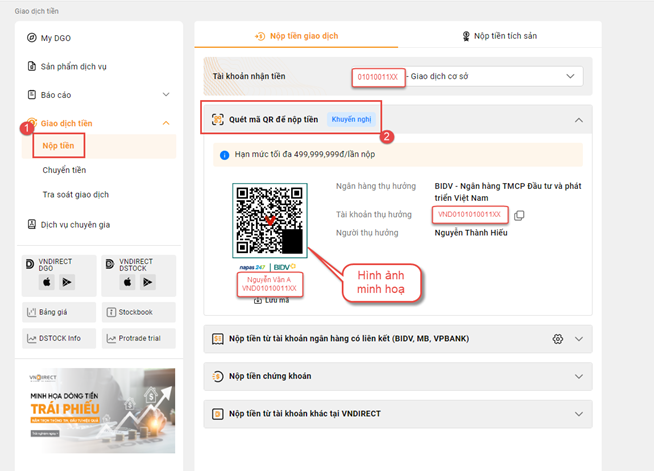Click the linked bank deposit section icon
Viewport: 654px width, 471px height.
click(x=218, y=339)
